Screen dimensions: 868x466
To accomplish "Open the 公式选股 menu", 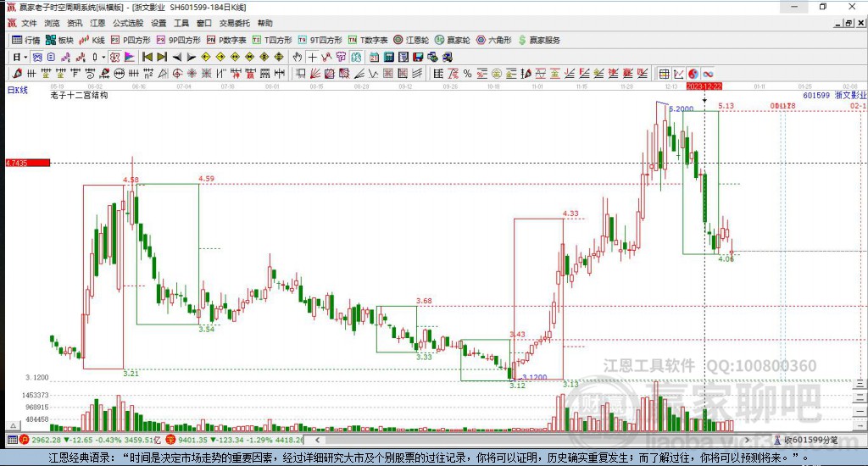I will [x=126, y=23].
